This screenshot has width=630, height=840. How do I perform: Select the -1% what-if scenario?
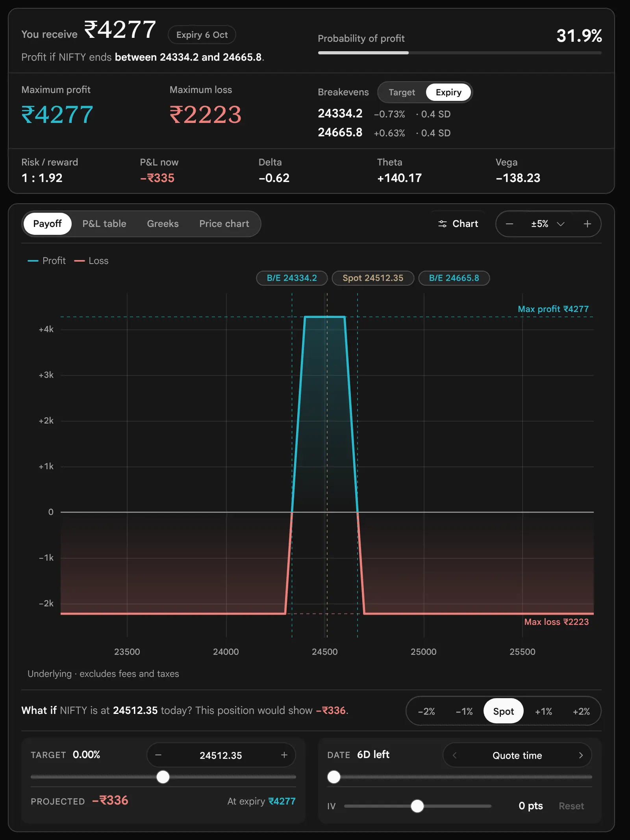coord(464,711)
